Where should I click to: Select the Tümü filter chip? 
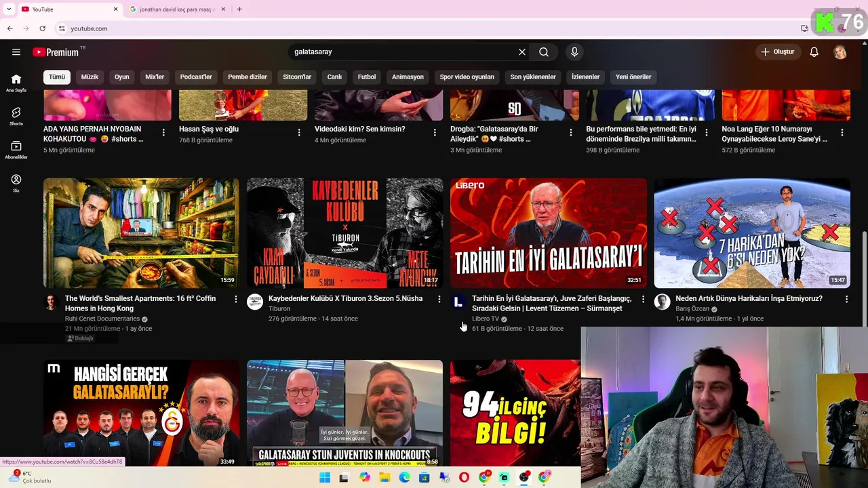(x=57, y=77)
